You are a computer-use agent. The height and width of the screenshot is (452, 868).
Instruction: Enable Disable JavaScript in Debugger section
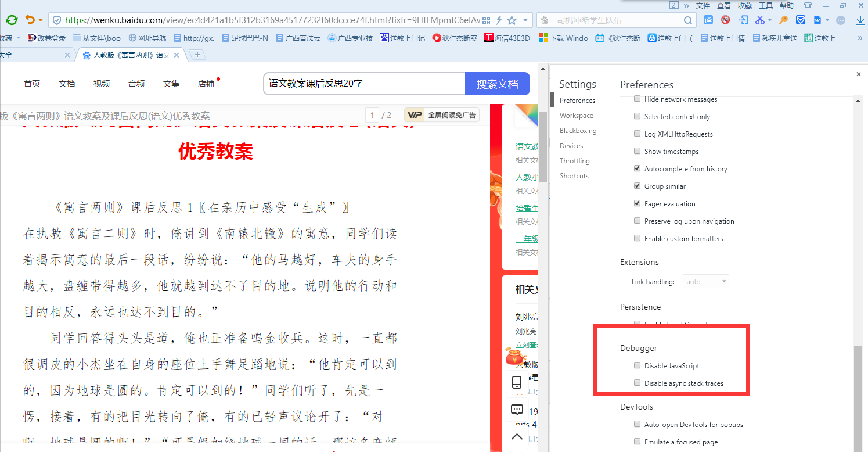(637, 365)
